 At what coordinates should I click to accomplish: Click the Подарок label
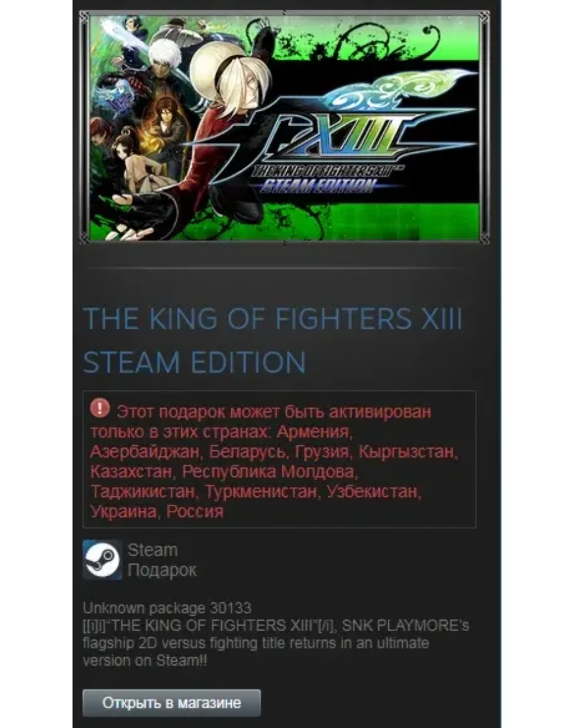coord(161,570)
